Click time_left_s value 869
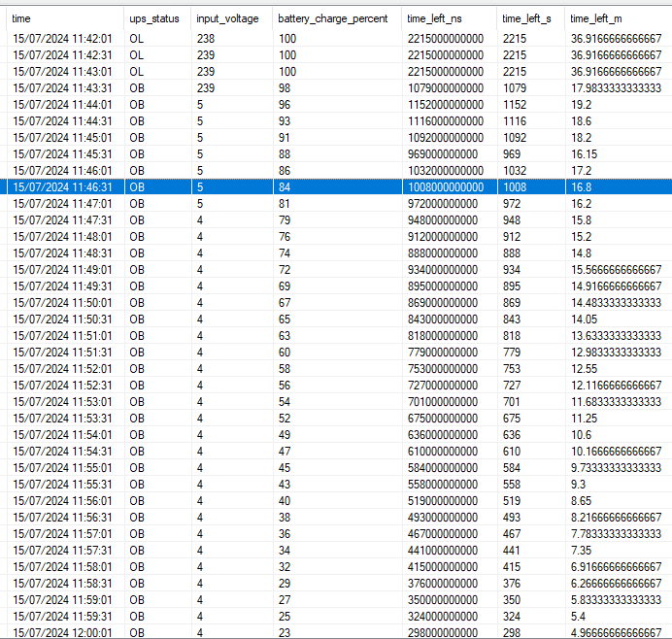 512,303
